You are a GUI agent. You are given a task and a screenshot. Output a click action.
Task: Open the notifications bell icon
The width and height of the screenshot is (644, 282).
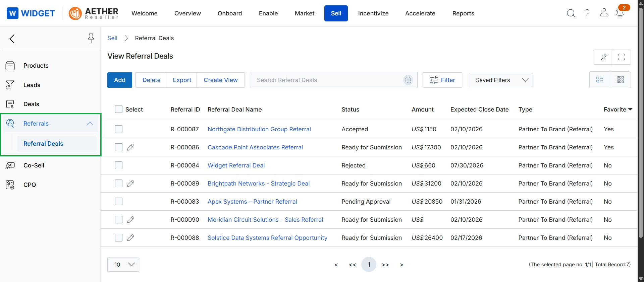(620, 13)
